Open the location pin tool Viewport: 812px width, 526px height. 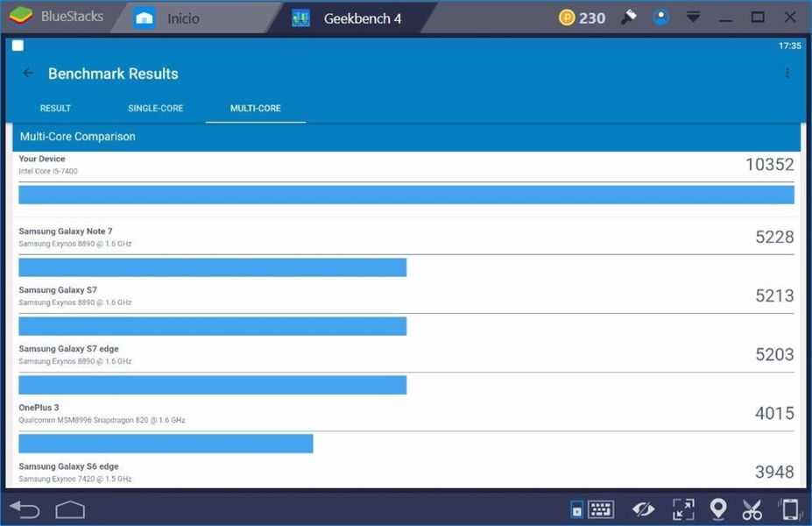(717, 508)
